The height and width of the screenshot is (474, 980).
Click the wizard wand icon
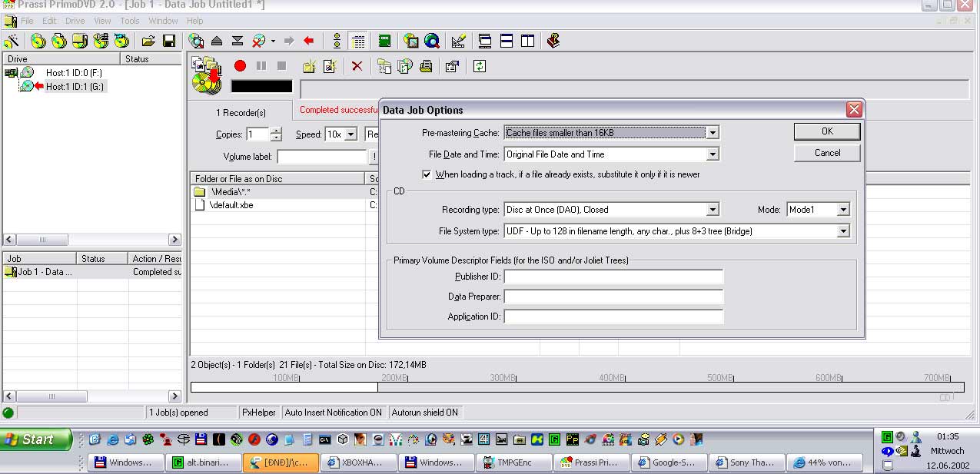point(12,41)
